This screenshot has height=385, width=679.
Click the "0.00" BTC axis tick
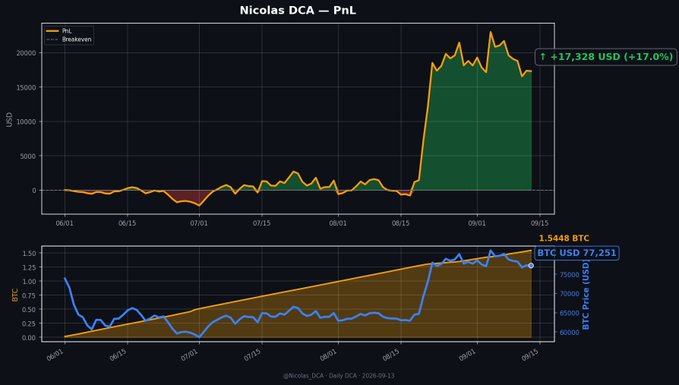click(30, 338)
